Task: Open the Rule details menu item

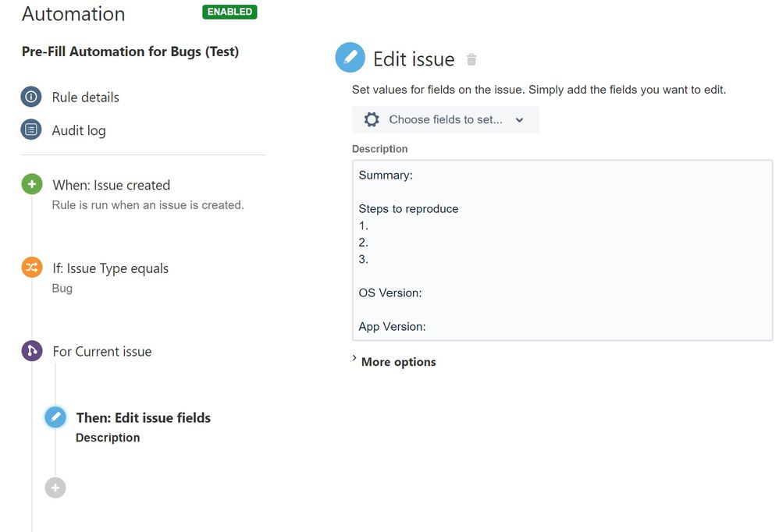Action: coord(85,98)
